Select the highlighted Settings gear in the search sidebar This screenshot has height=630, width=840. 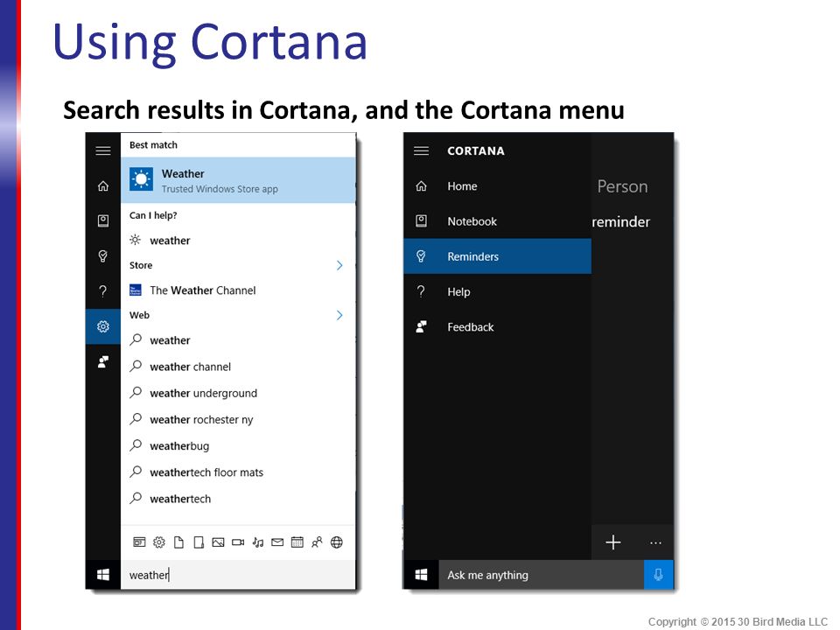point(103,326)
